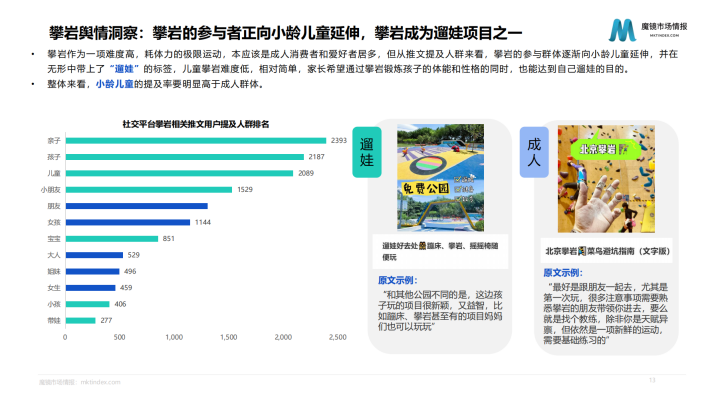
Task: Click the 带娃 bar valued 277
Action: [81, 321]
